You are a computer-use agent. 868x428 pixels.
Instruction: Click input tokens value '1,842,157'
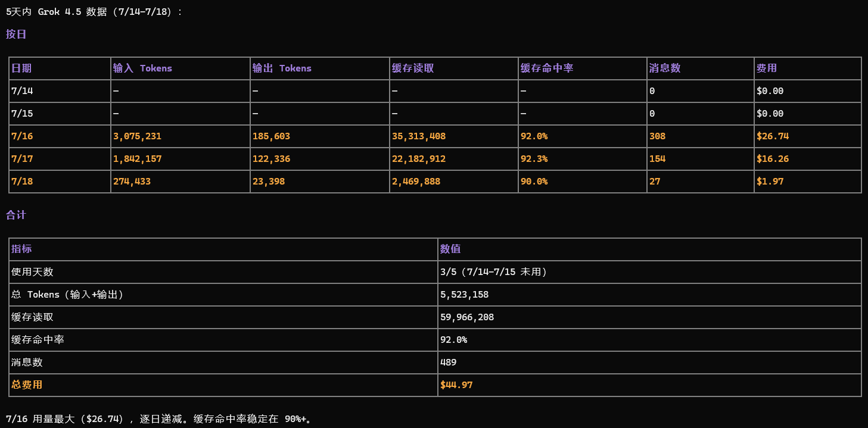click(137, 159)
